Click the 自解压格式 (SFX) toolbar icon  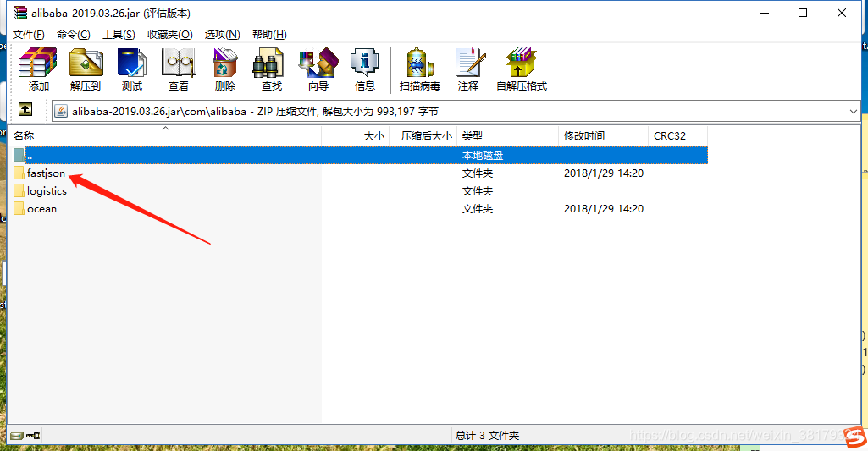click(x=521, y=62)
